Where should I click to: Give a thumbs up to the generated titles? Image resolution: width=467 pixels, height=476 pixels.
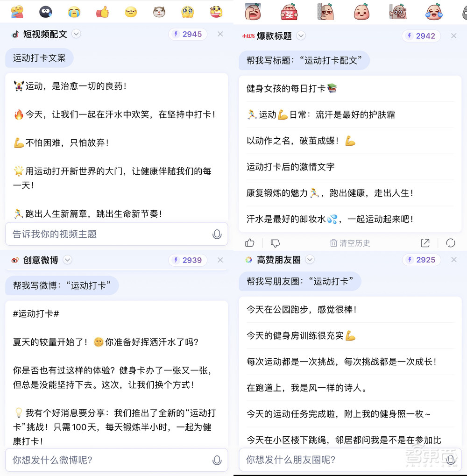(x=249, y=243)
